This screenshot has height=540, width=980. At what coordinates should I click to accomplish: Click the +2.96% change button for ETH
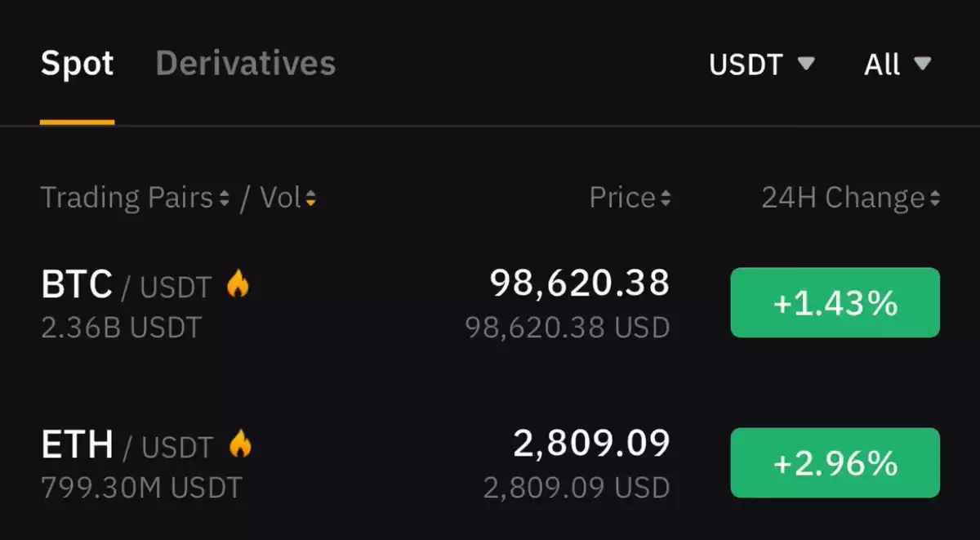point(835,462)
